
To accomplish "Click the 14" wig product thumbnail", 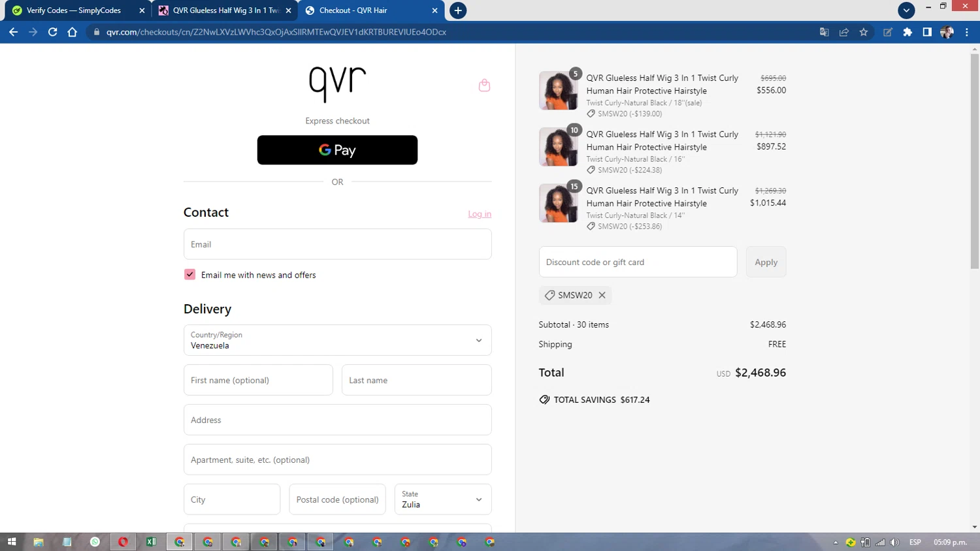I will coord(558,203).
